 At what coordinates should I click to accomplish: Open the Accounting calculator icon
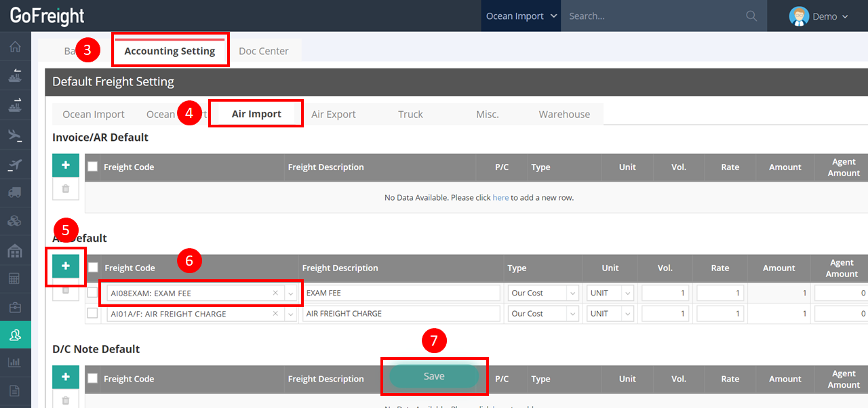tap(15, 278)
